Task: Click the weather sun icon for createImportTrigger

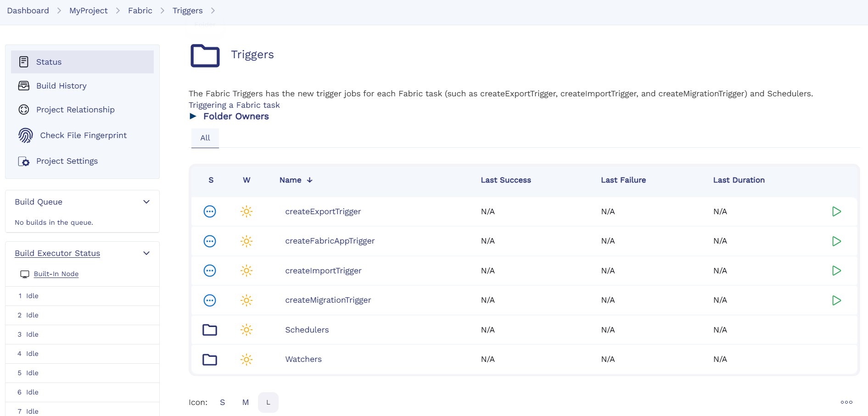Action: [246, 271]
